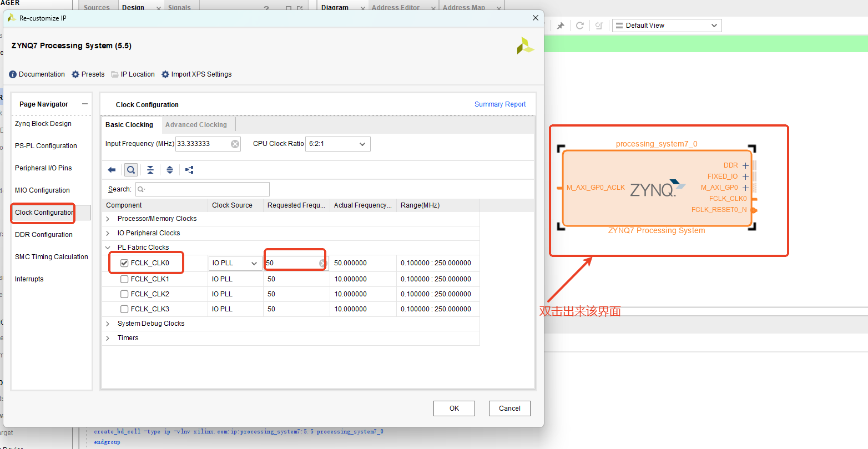Click IP Location folder icon
Image resolution: width=868 pixels, height=449 pixels.
[x=115, y=74]
